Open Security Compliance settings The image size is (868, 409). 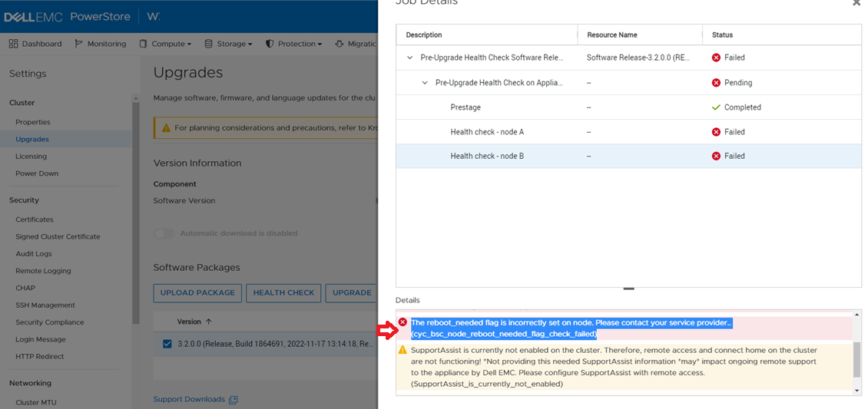coord(50,322)
